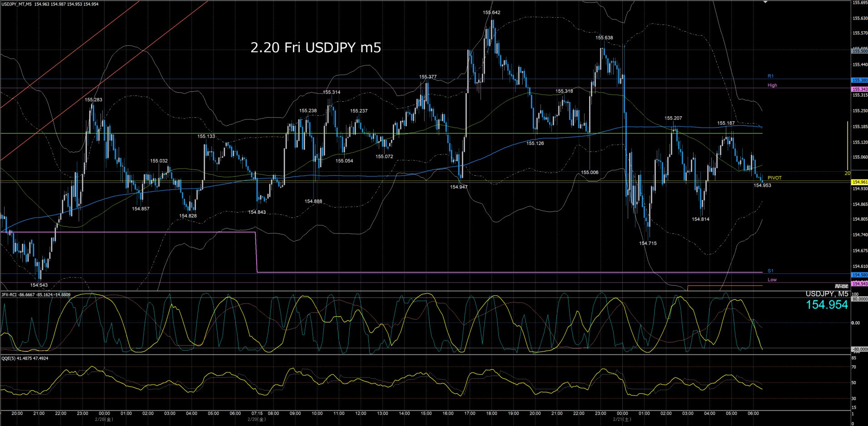Select the 154.543 low price marker

click(39, 285)
